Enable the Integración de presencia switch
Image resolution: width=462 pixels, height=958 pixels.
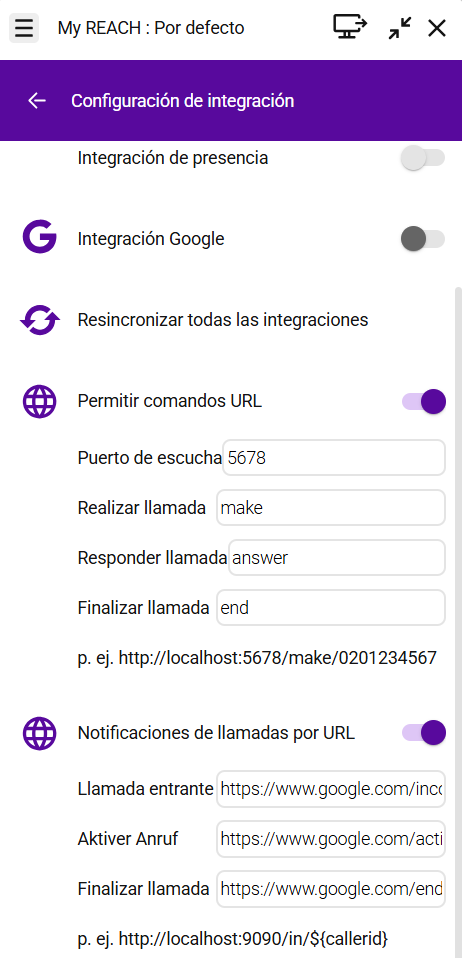[x=422, y=158]
